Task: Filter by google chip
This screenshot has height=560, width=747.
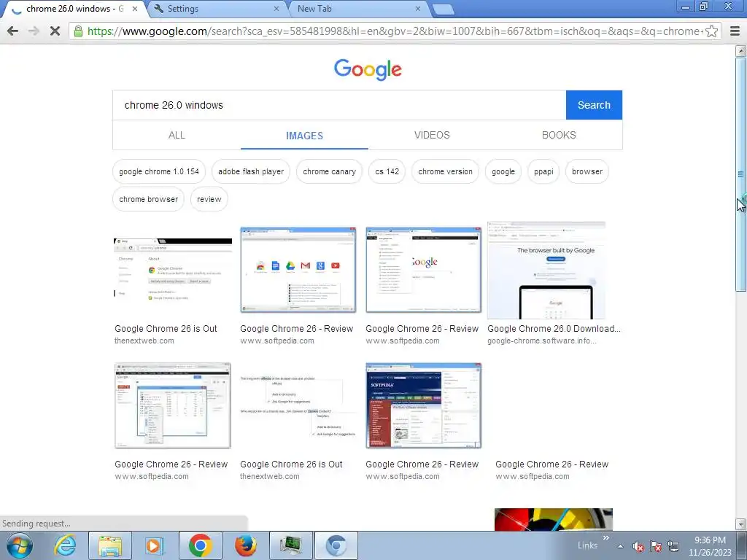Action: (503, 171)
